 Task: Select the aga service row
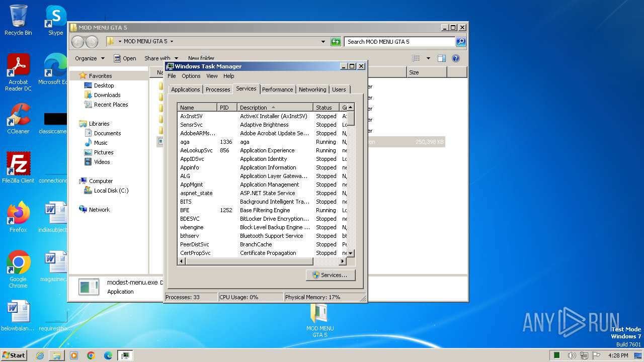(263, 142)
